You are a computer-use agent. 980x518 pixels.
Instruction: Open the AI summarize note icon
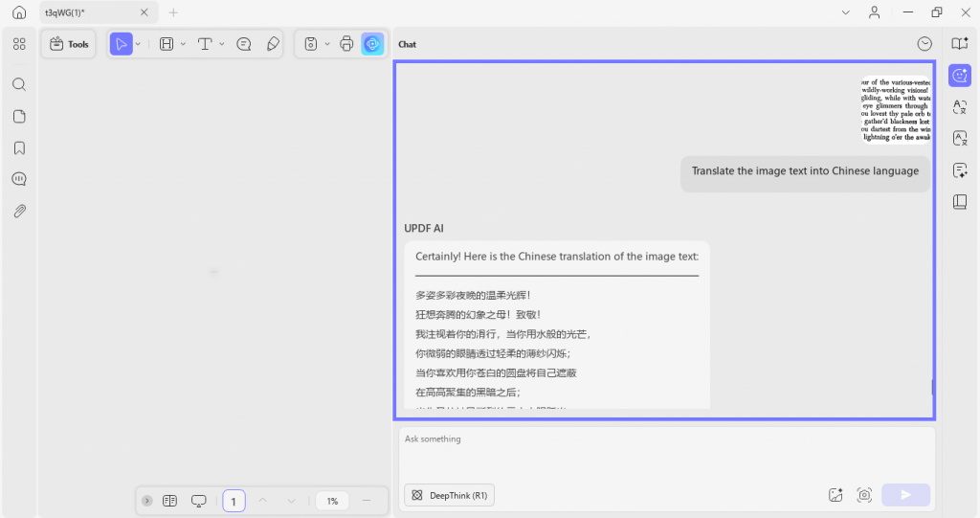coord(960,170)
